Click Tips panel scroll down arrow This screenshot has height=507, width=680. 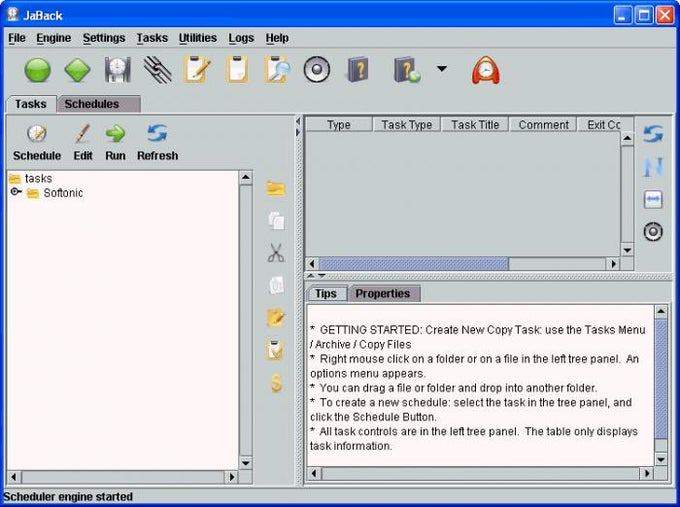(661, 459)
